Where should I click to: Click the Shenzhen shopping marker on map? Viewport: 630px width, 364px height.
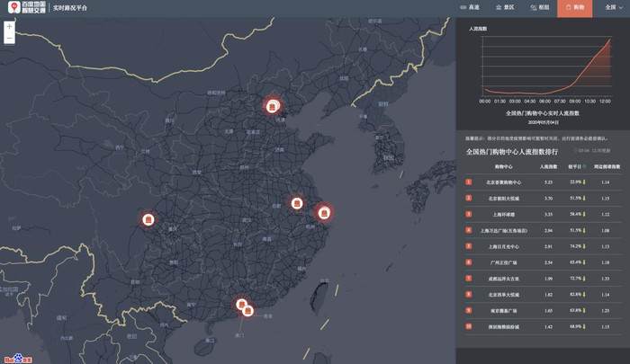tap(248, 311)
